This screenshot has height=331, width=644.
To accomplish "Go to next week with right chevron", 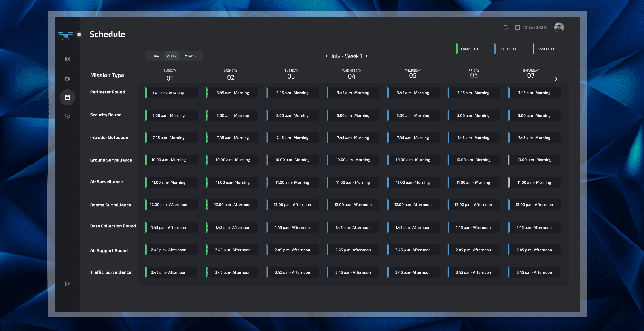I will tap(366, 56).
